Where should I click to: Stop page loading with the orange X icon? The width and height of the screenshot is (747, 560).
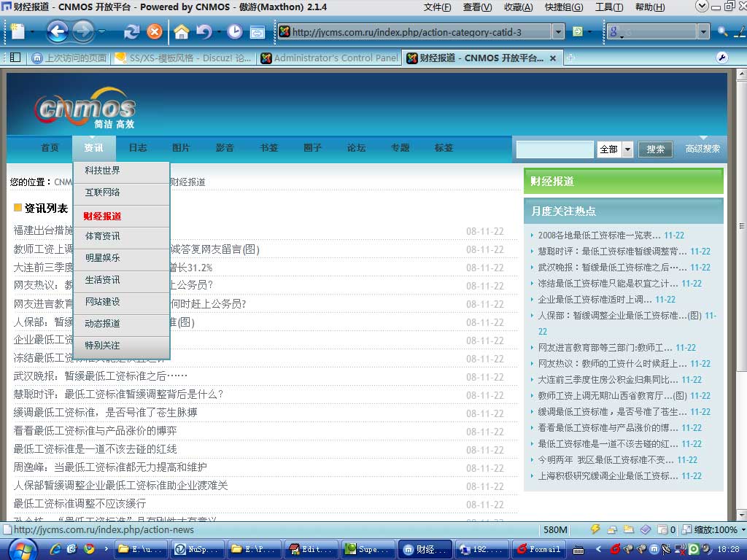tap(155, 32)
